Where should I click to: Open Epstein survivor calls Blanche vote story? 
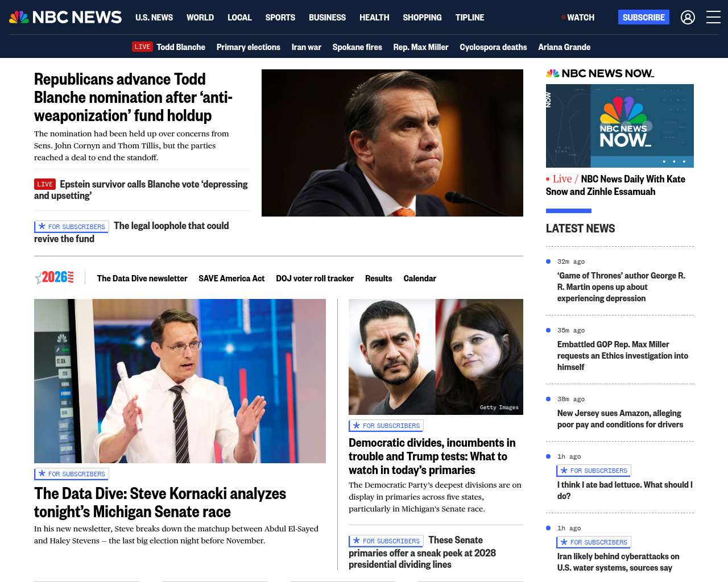tap(141, 190)
